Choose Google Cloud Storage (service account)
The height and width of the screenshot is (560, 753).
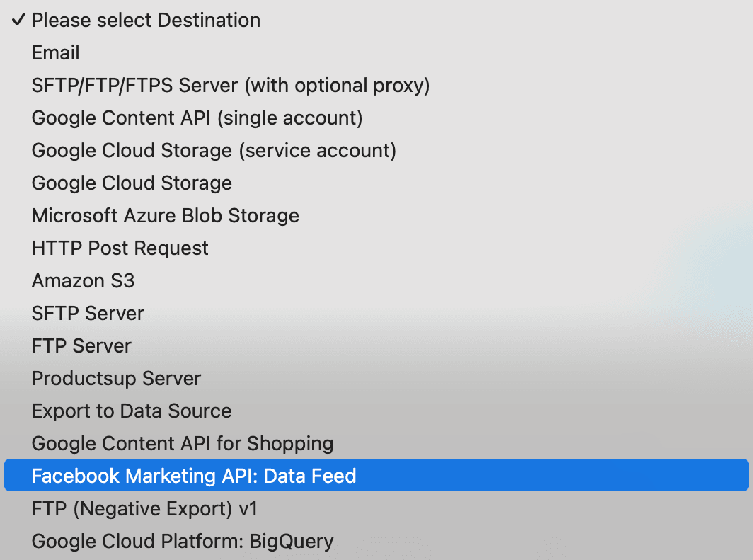click(x=214, y=151)
